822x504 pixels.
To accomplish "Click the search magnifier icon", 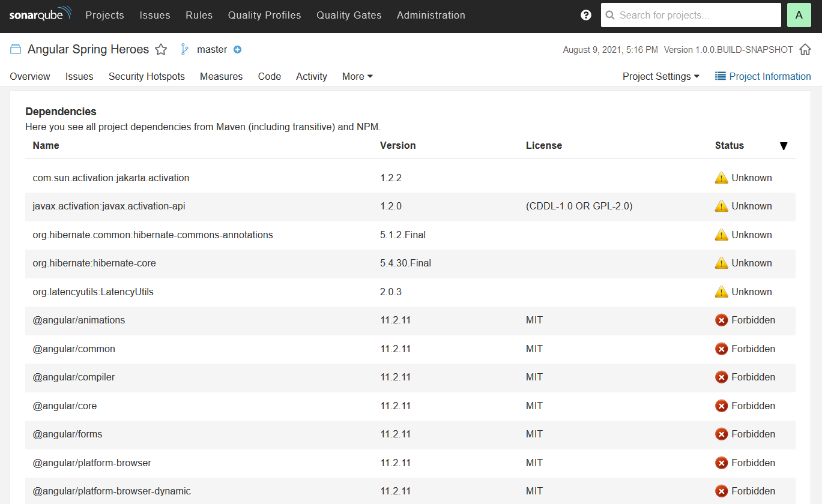I will click(610, 15).
